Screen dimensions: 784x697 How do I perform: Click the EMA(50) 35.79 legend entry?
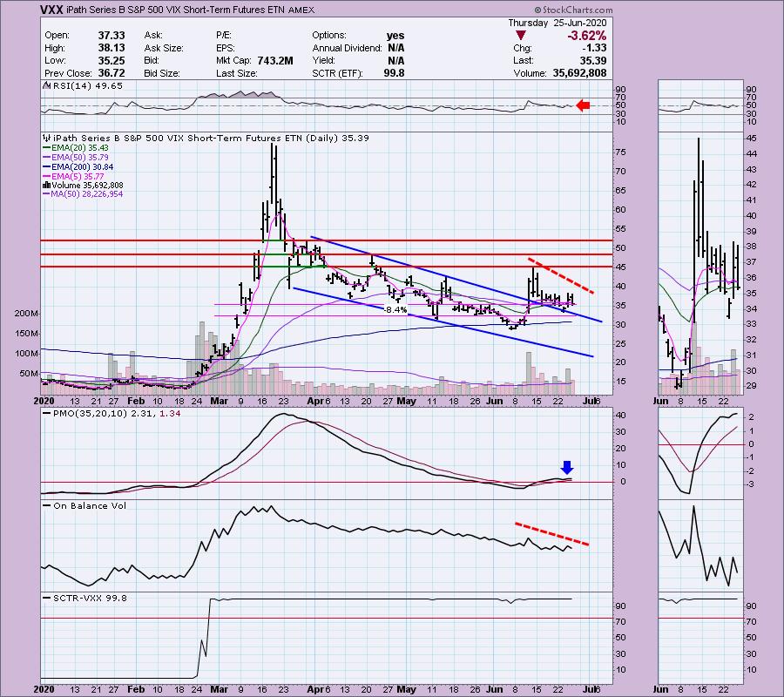pyautogui.click(x=76, y=158)
